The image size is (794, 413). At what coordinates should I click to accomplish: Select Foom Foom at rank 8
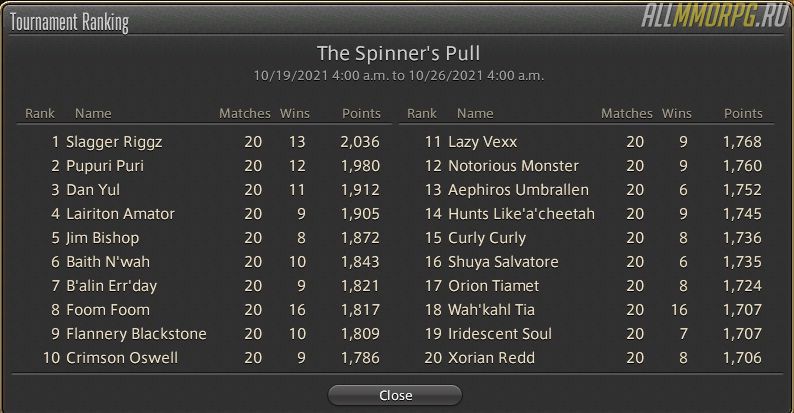[205, 310]
